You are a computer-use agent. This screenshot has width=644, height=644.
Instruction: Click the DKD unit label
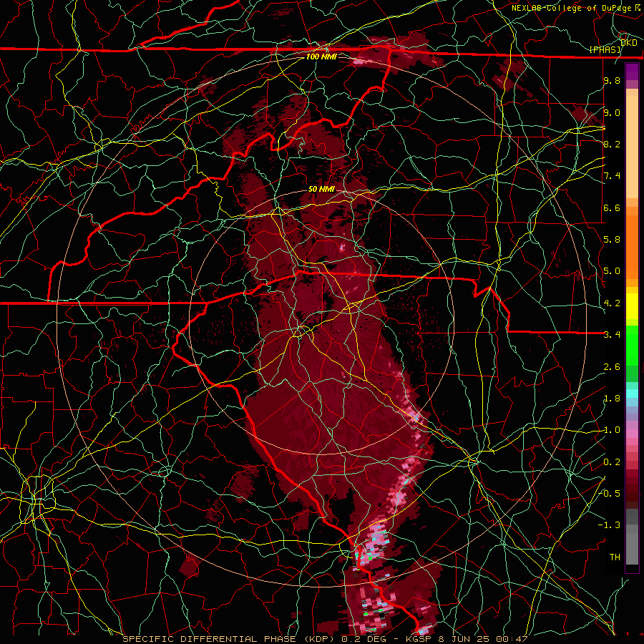click(629, 43)
